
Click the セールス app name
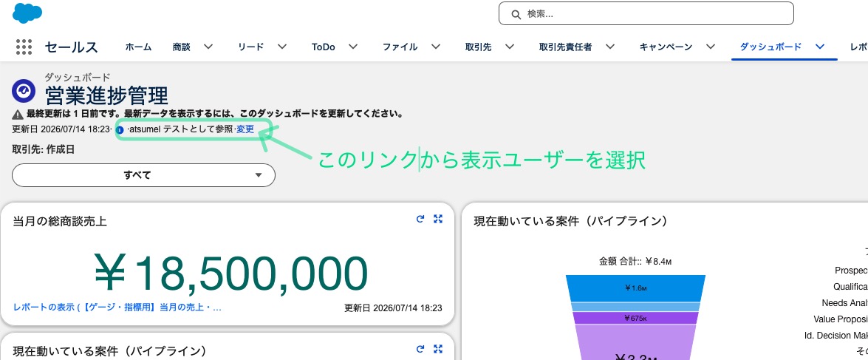pos(72,47)
